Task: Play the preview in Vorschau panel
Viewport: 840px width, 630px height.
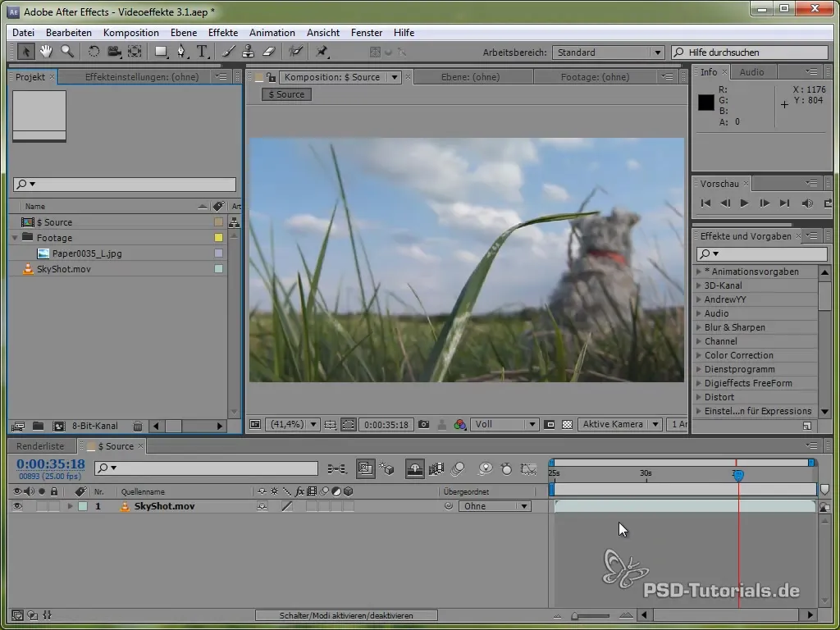Action: [x=744, y=203]
